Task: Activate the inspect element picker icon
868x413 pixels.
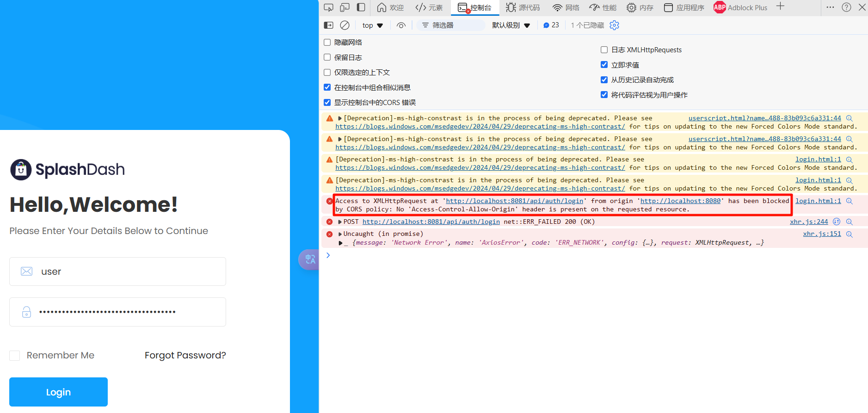Action: tap(328, 7)
